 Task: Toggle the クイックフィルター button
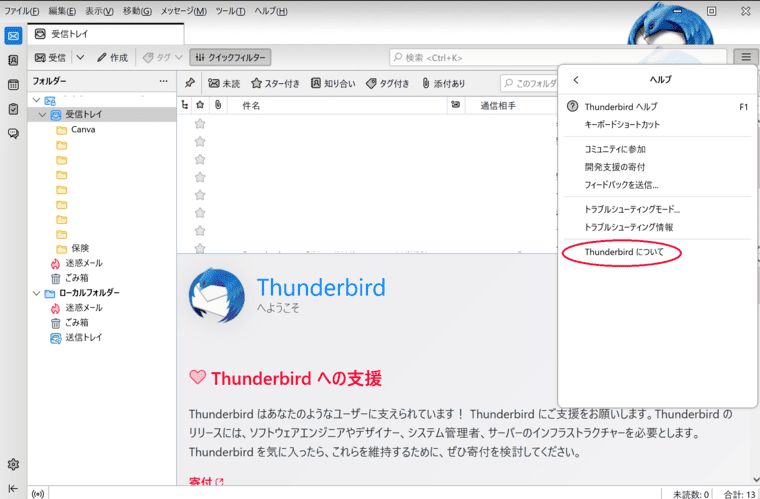pos(230,57)
